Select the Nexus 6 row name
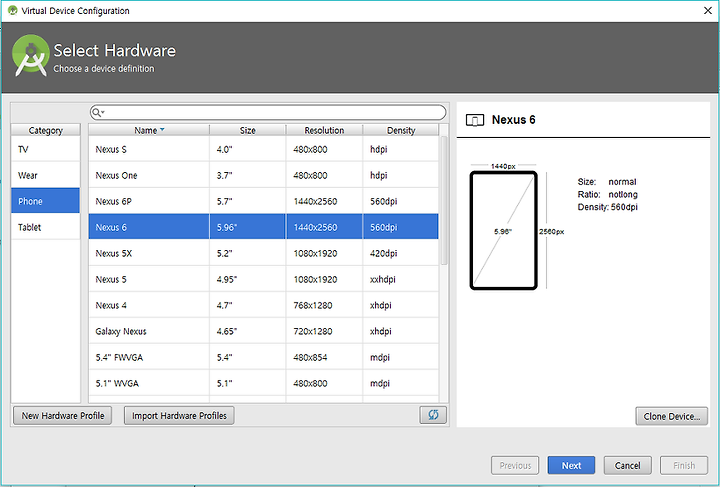 pos(111,227)
